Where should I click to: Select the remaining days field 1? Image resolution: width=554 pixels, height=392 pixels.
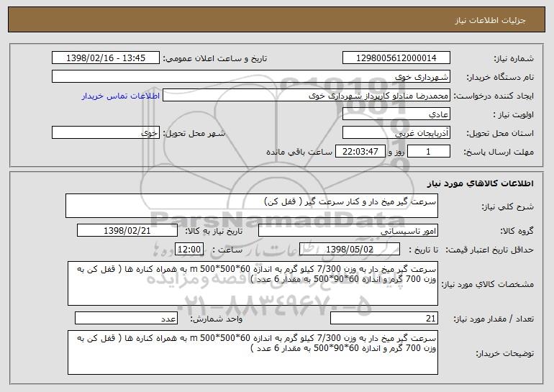pyautogui.click(x=429, y=152)
